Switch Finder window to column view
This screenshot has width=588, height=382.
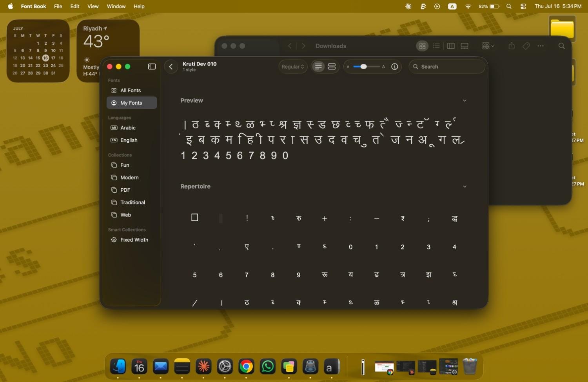(x=451, y=46)
